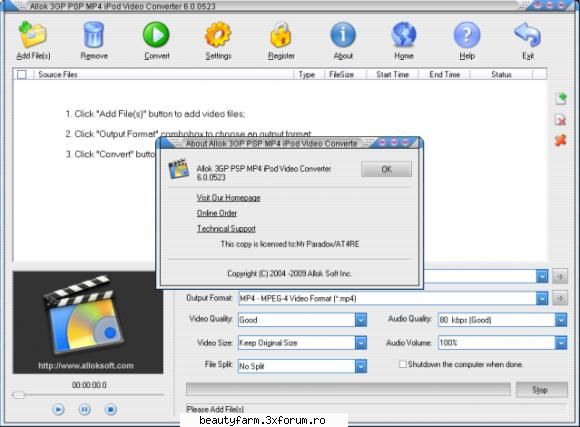
Task: Click the preview thumbnail with clapperboard
Action: click(88, 322)
